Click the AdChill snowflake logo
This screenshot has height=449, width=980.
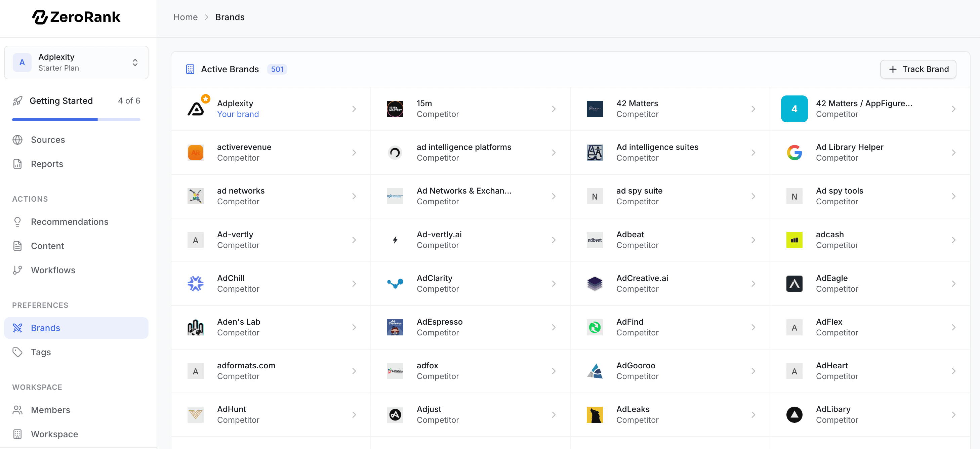196,284
